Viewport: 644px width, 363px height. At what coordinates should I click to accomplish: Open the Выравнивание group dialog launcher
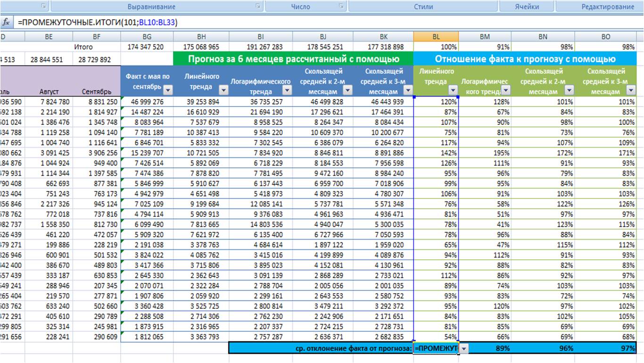tap(258, 7)
